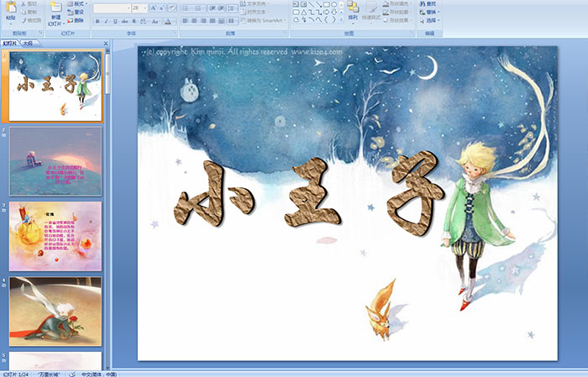Set paragraph alignment to left
This screenshot has height=377, width=588.
[x=186, y=21]
